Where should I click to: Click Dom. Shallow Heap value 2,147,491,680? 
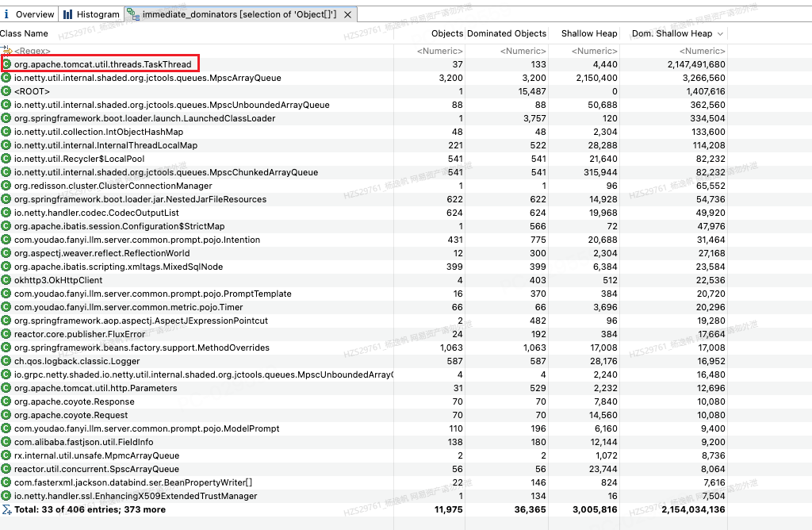coord(696,64)
